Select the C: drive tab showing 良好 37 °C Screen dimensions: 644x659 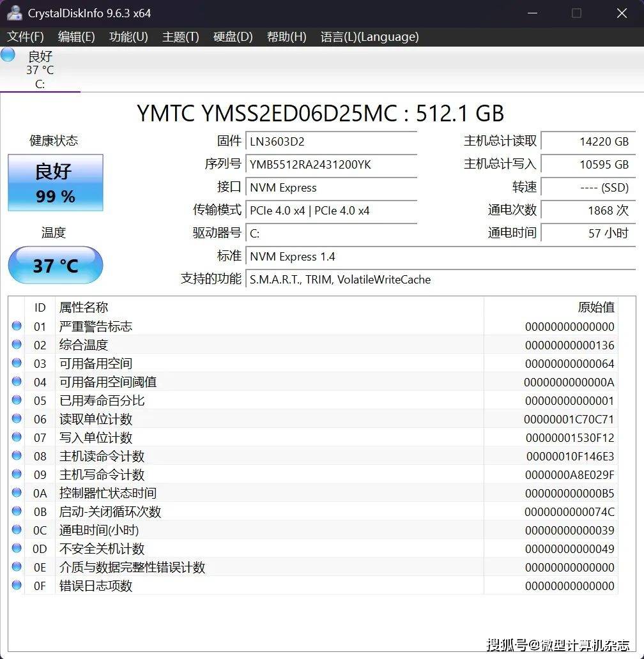tap(40, 70)
